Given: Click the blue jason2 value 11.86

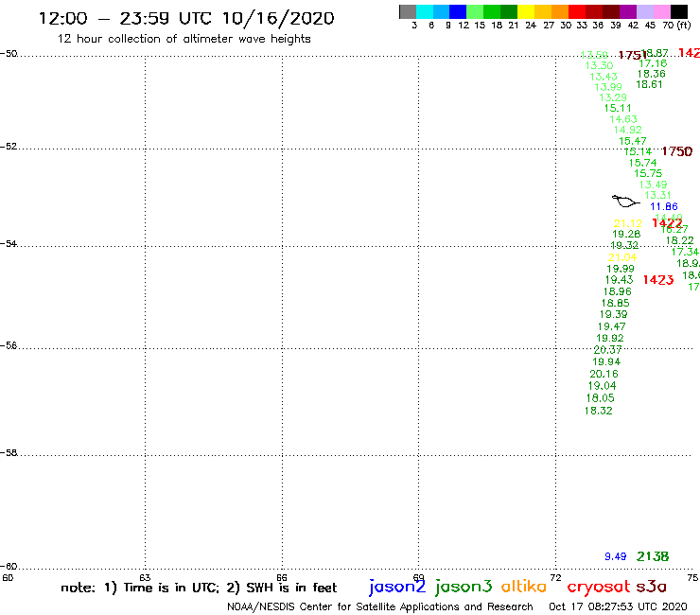Looking at the screenshot, I should [x=664, y=206].
